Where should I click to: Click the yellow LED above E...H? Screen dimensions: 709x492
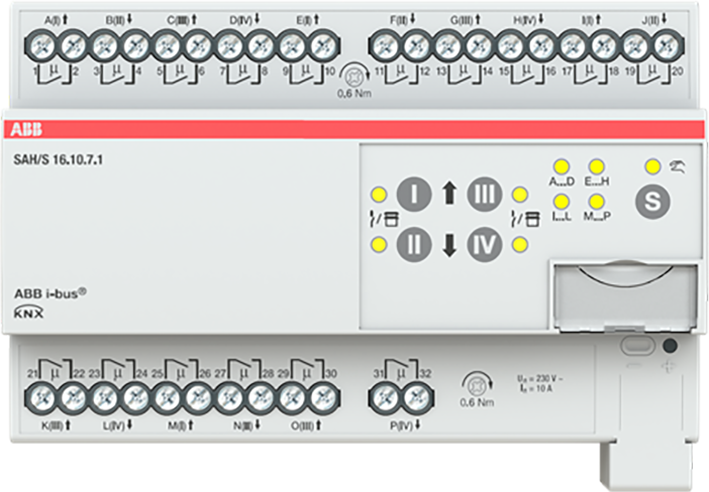click(596, 166)
